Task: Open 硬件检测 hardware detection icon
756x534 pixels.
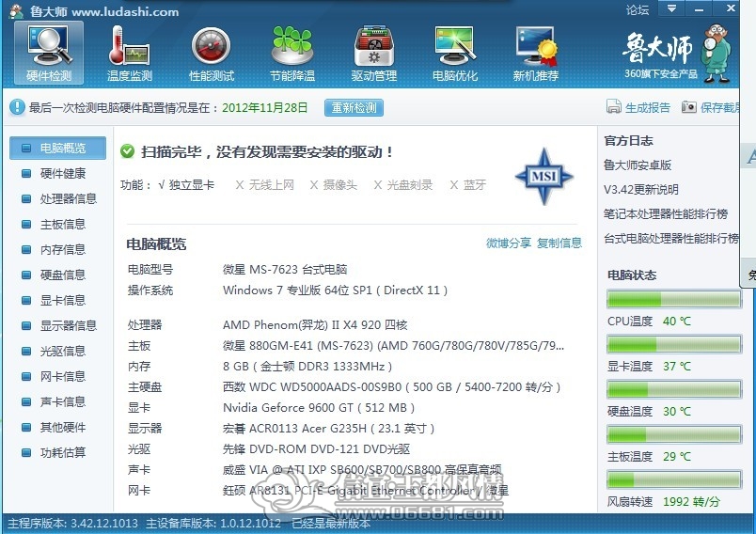Action: click(49, 54)
